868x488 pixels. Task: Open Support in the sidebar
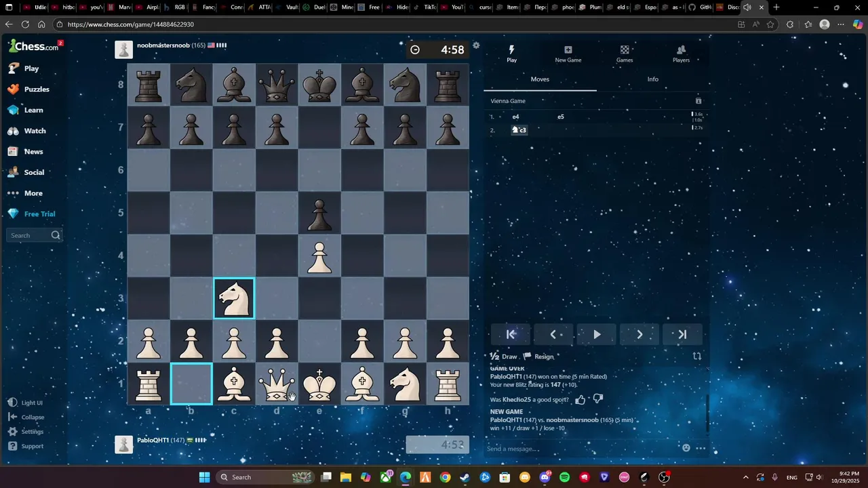pos(26,446)
